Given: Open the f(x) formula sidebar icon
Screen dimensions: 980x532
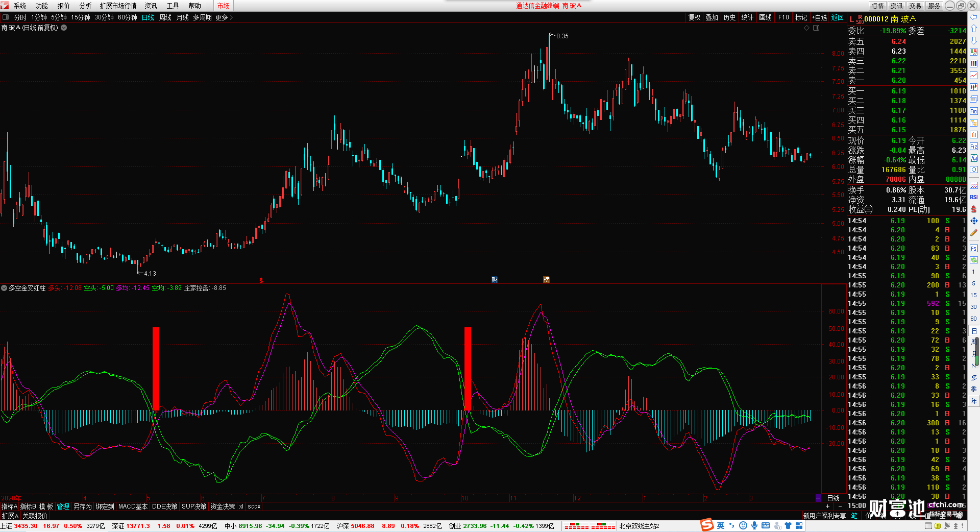Looking at the screenshot, I should pos(974,158).
